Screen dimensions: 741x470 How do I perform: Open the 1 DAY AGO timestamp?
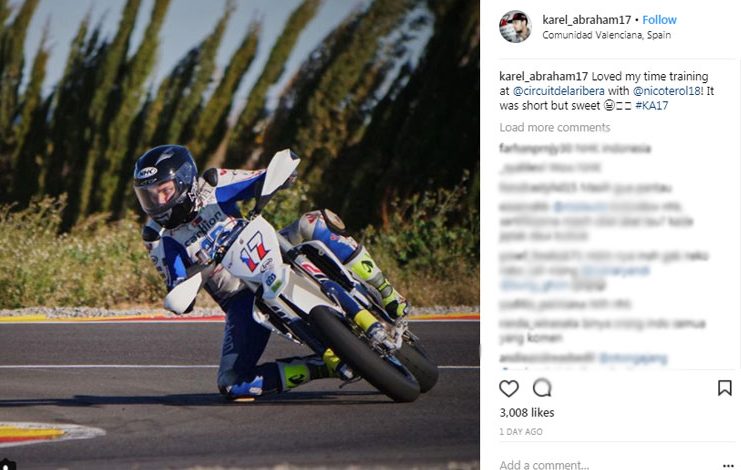[521, 432]
